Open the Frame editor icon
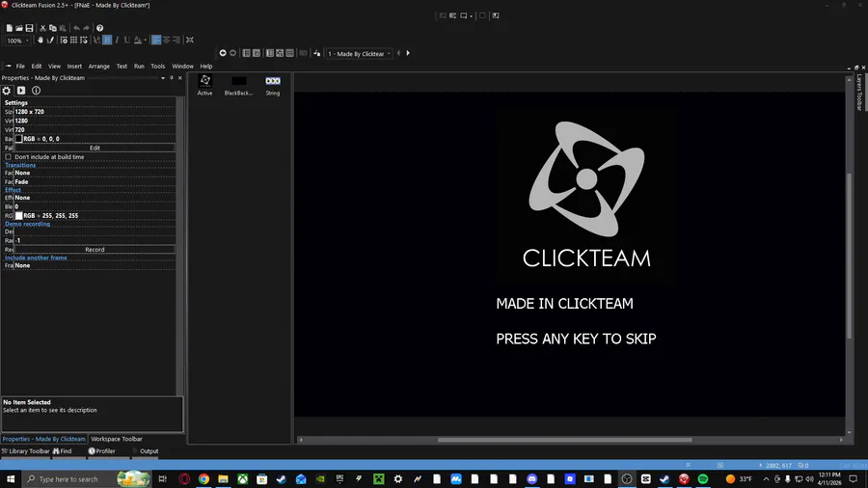The image size is (868, 488). point(257,53)
